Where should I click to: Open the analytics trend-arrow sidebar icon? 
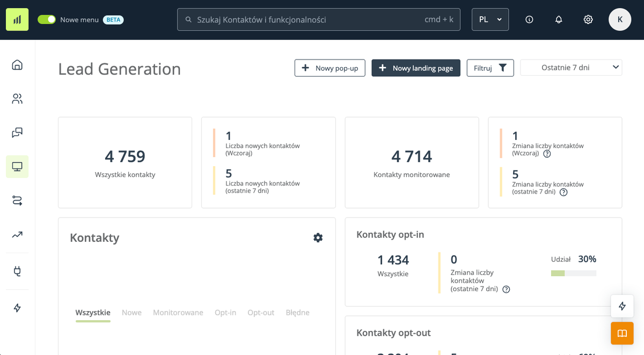point(17,234)
